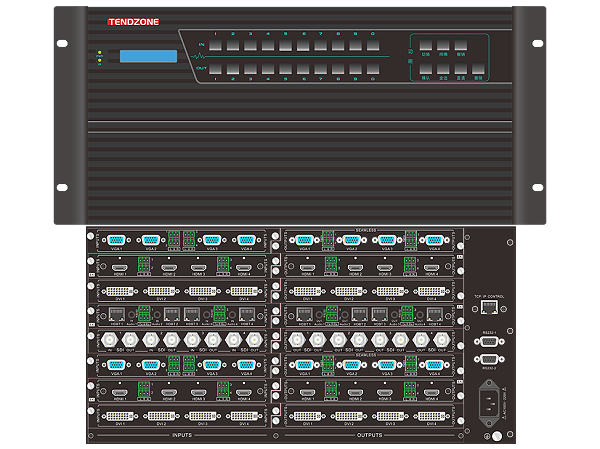Image resolution: width=600 pixels, height=449 pixels.
Task: Select VGA 1 port on top input card
Action: click(118, 240)
